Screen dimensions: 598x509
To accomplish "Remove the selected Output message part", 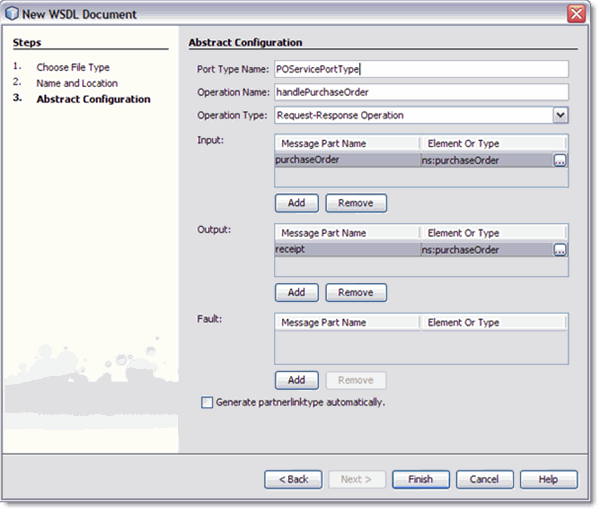I will click(356, 292).
